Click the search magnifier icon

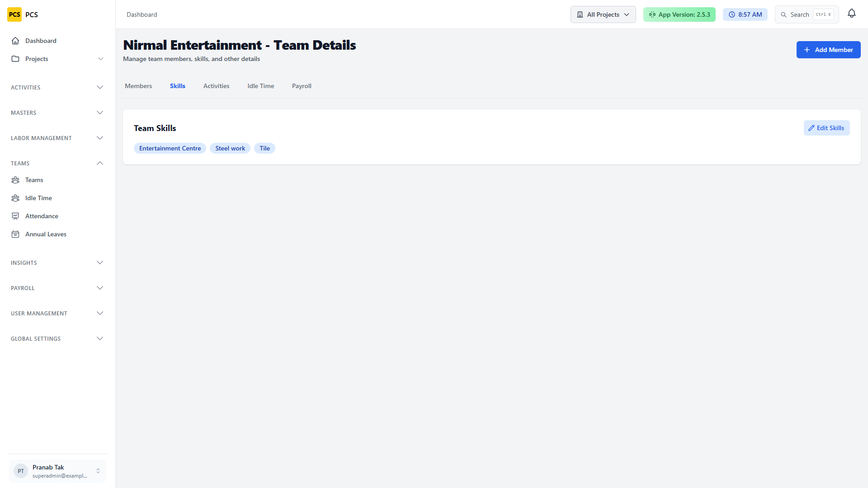(x=784, y=14)
